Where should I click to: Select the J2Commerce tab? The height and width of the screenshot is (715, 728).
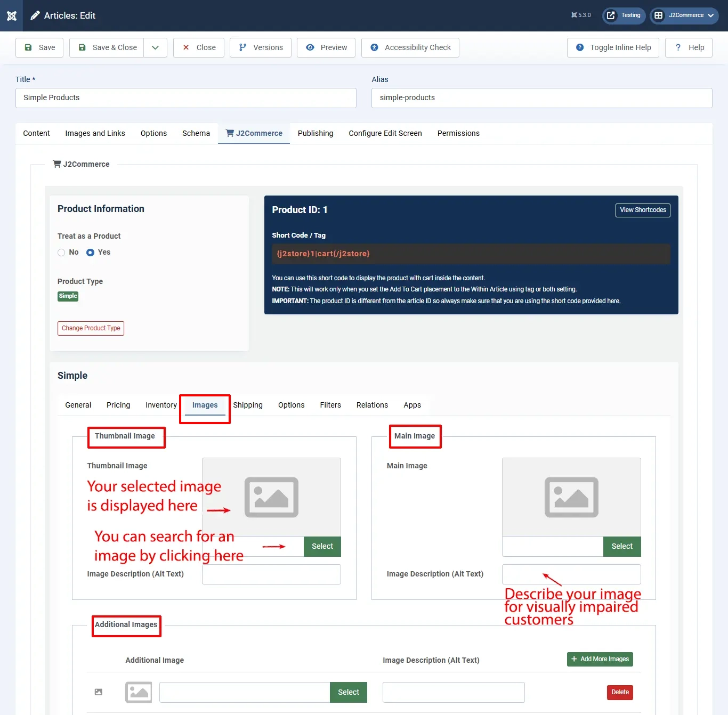[254, 133]
